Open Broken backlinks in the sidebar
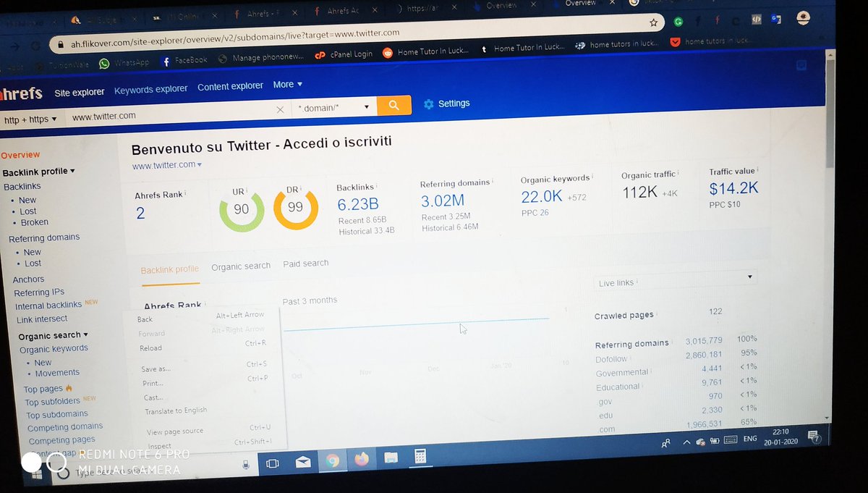This screenshot has height=493, width=868. (x=34, y=222)
